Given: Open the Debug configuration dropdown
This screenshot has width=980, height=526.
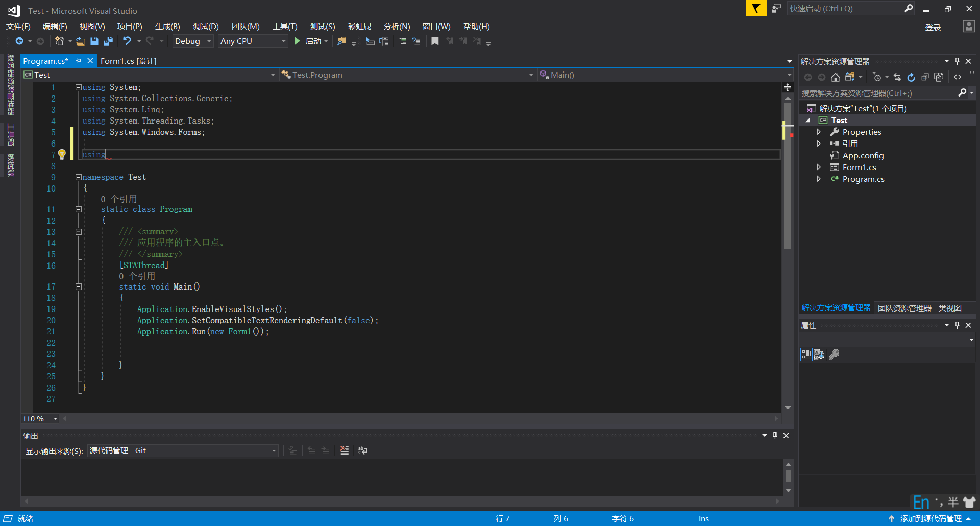Looking at the screenshot, I should [192, 41].
